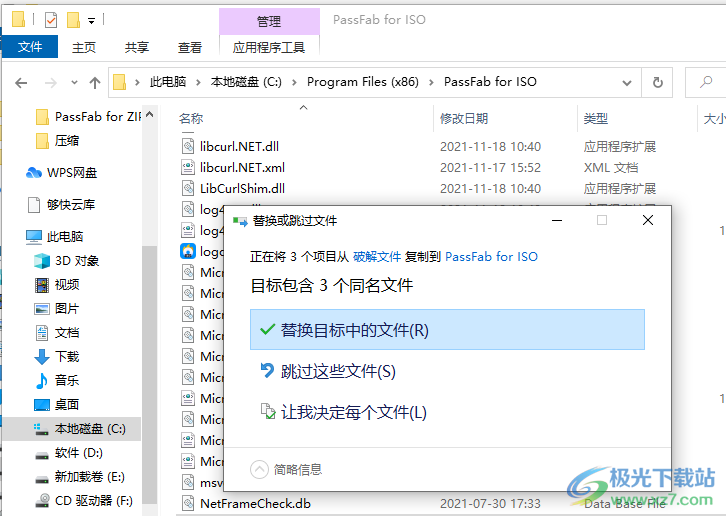Sort by 修改日期 column header

464,119
